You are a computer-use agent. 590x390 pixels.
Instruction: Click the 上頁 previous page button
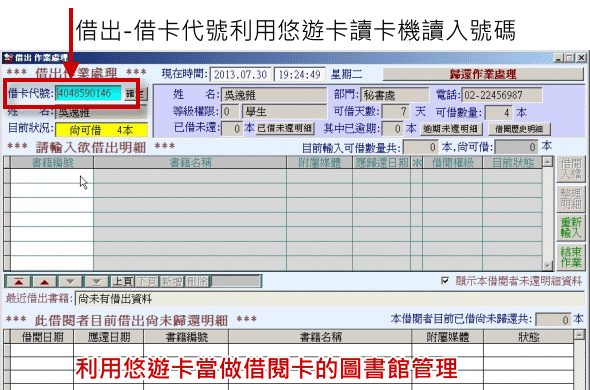coord(122,282)
